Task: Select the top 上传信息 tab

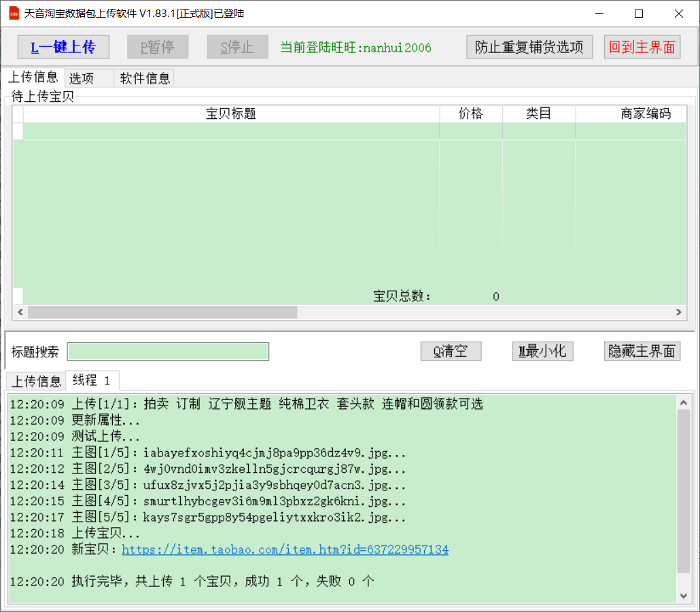Action: [33, 77]
